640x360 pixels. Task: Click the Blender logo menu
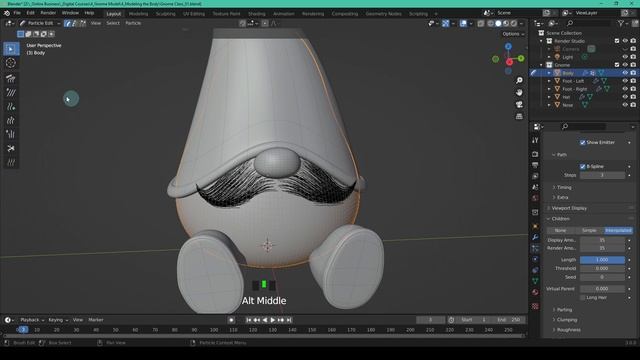point(7,13)
